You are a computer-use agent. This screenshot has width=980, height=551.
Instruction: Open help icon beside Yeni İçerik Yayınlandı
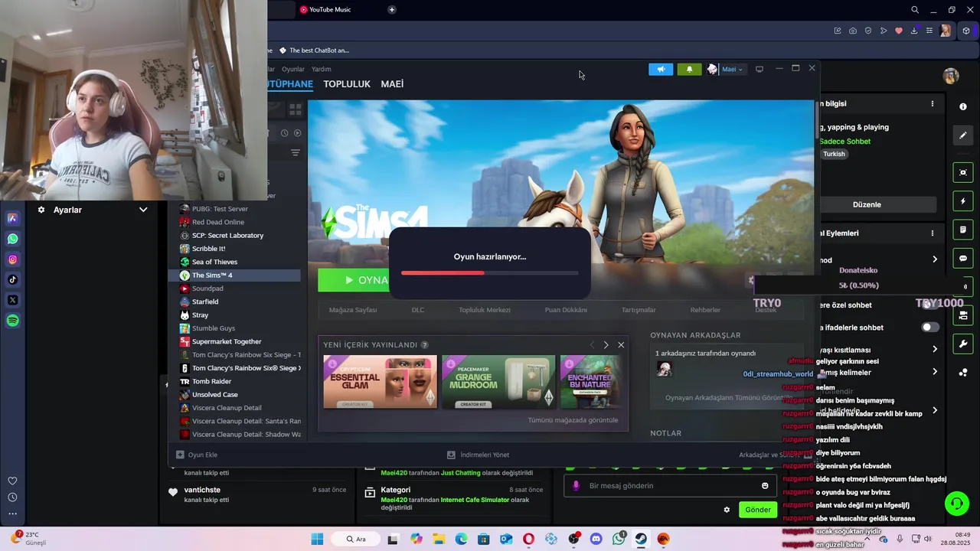[425, 345]
